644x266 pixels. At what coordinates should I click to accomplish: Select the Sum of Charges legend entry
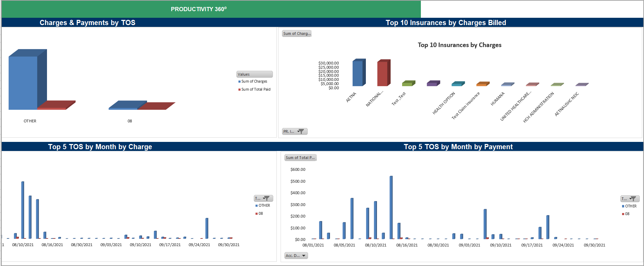point(254,81)
